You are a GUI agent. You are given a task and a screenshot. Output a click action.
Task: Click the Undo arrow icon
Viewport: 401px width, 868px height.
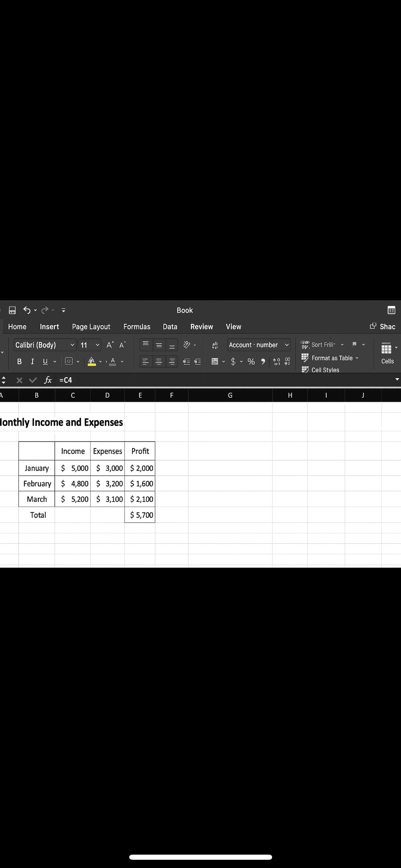click(27, 310)
